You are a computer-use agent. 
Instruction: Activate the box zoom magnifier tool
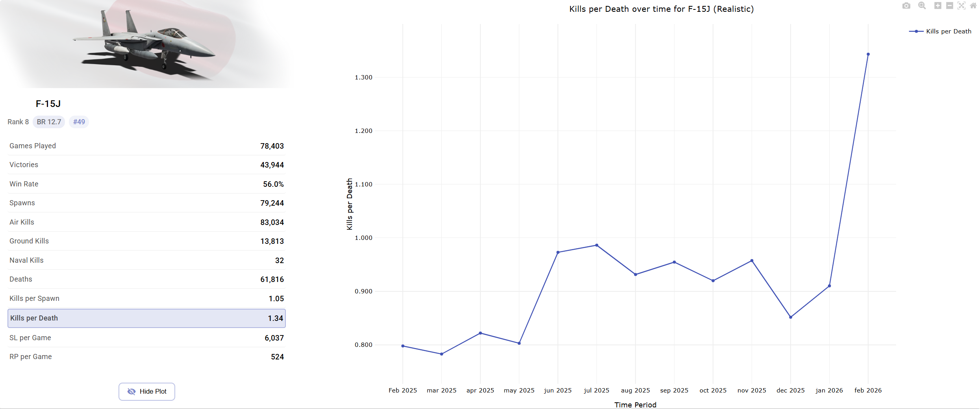pos(922,6)
